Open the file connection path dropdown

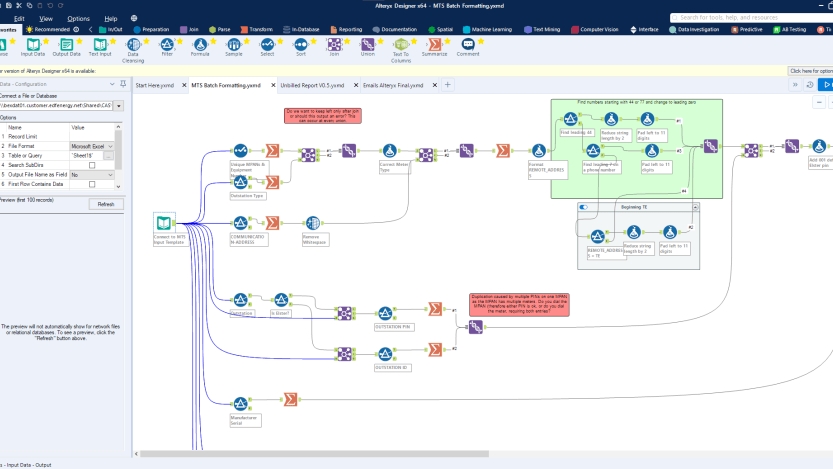point(119,105)
